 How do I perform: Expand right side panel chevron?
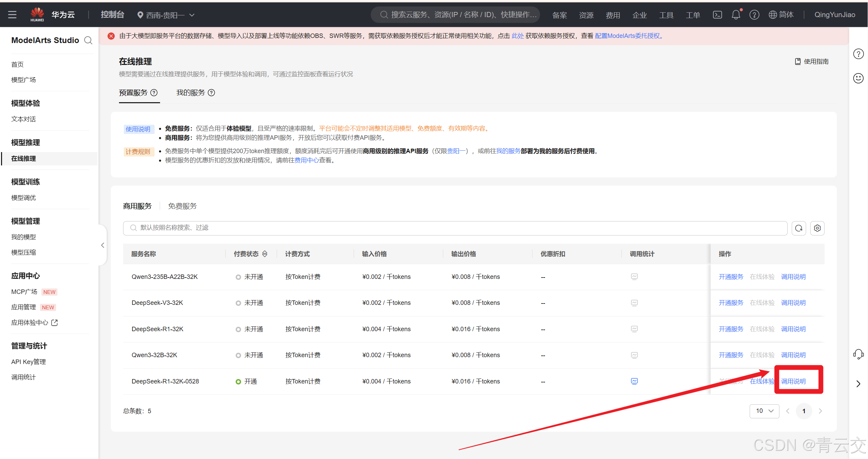click(x=858, y=384)
